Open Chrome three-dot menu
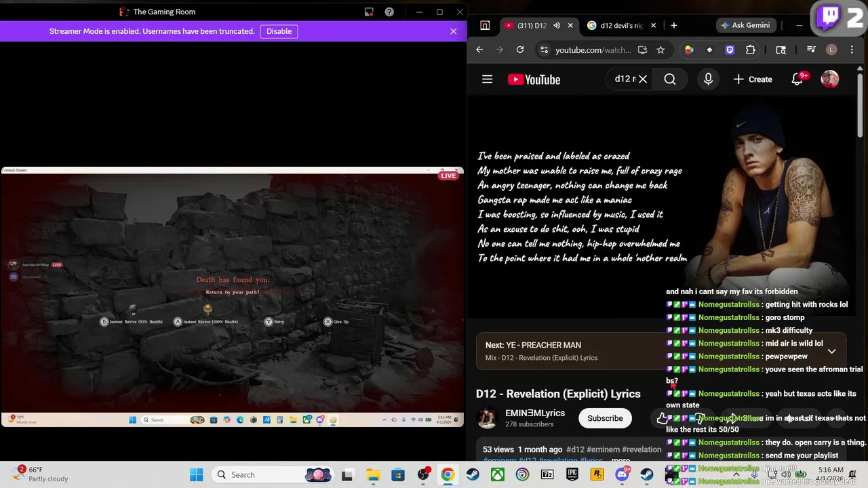Screen dimensions: 868x488 click(x=852, y=49)
